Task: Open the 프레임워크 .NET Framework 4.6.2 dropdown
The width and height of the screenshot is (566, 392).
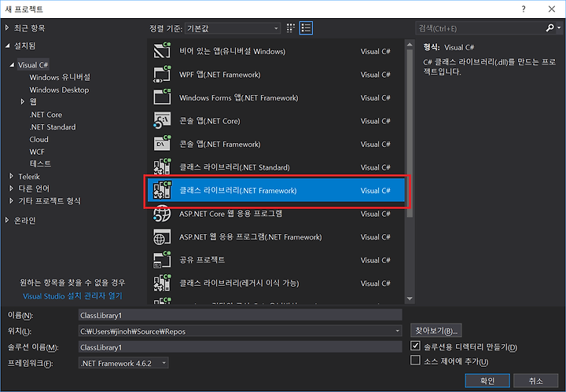Action: coord(123,363)
